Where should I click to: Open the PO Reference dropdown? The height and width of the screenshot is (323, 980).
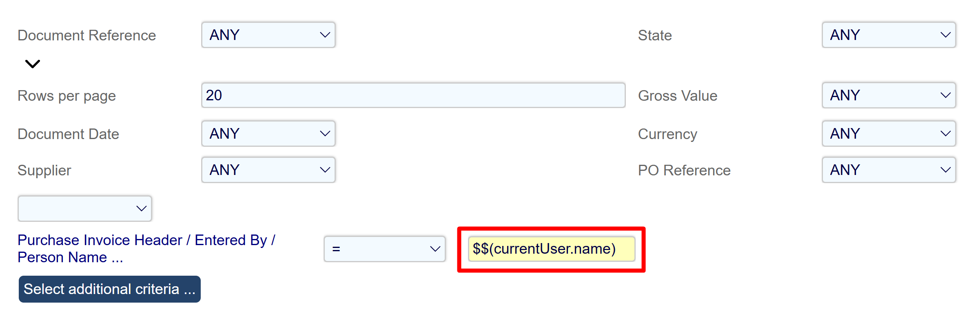click(x=889, y=170)
